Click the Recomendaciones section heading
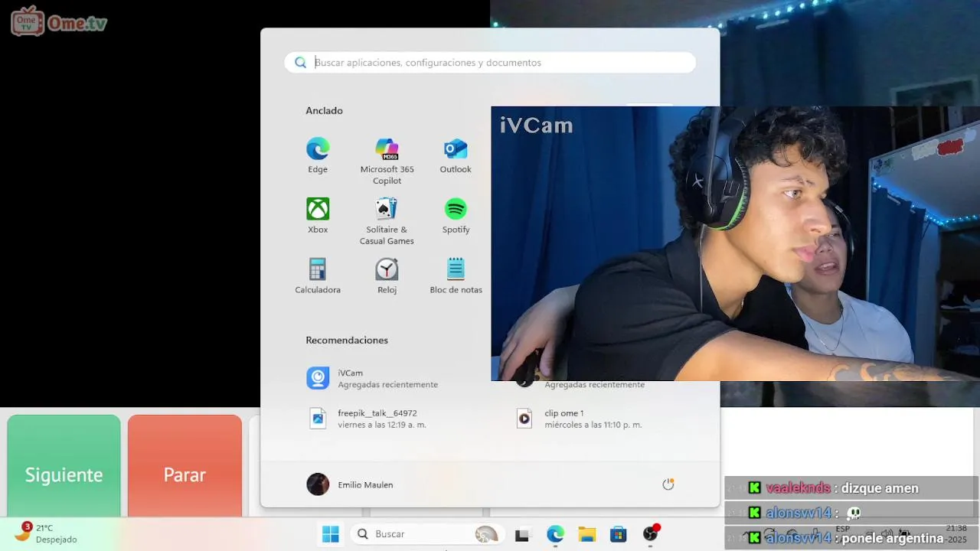Image resolution: width=980 pixels, height=551 pixels. [x=347, y=340]
